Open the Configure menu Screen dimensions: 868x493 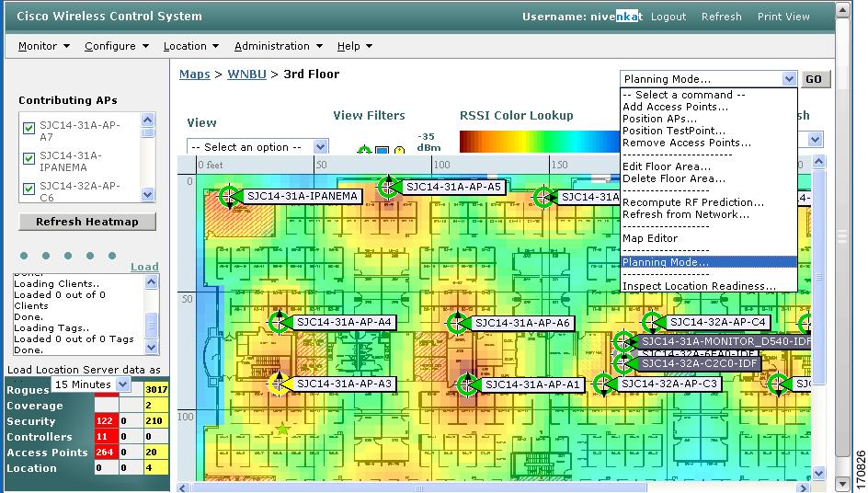[116, 46]
